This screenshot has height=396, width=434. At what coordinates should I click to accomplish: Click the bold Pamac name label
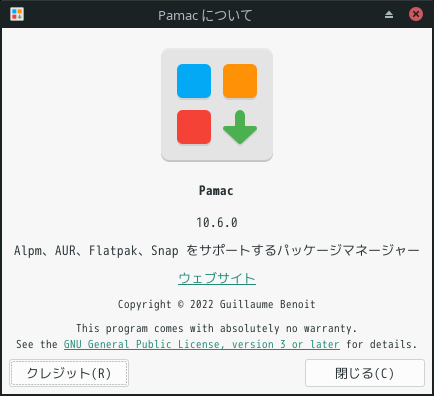[x=216, y=191]
